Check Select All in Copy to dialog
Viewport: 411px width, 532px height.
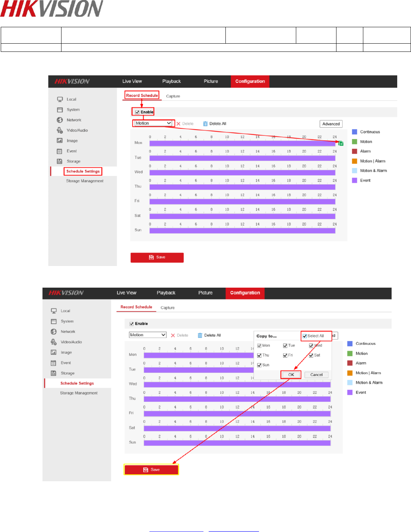305,336
